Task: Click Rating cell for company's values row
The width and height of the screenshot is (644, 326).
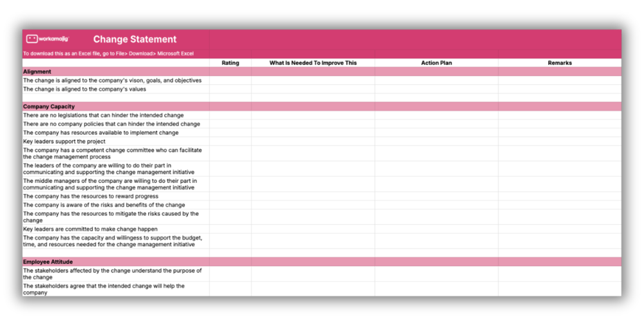Action: click(x=231, y=89)
